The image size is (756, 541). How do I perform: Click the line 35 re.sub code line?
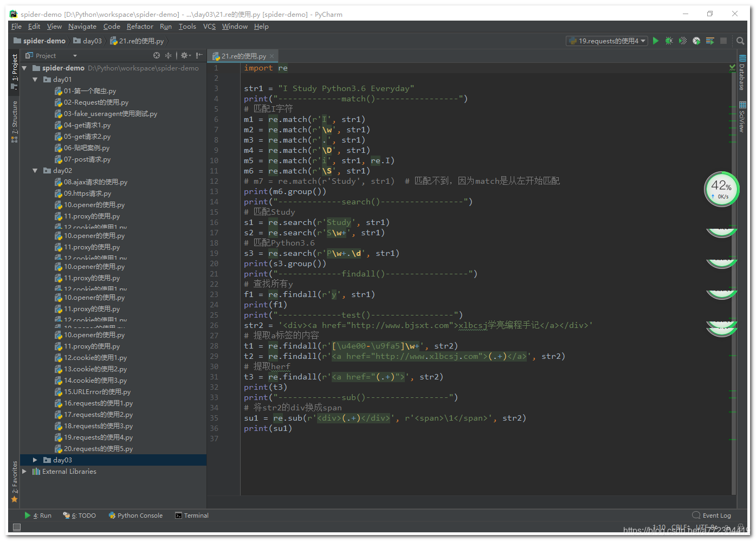[x=385, y=418]
